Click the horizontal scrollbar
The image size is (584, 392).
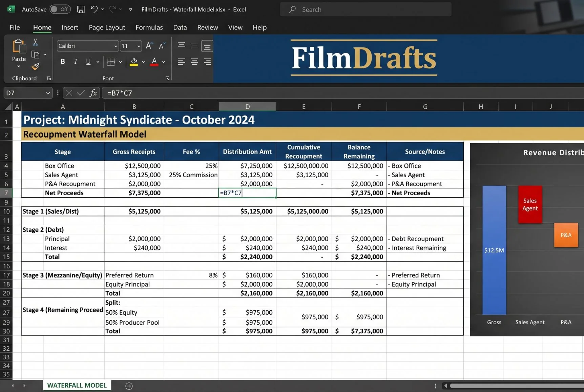pyautogui.click(x=517, y=386)
